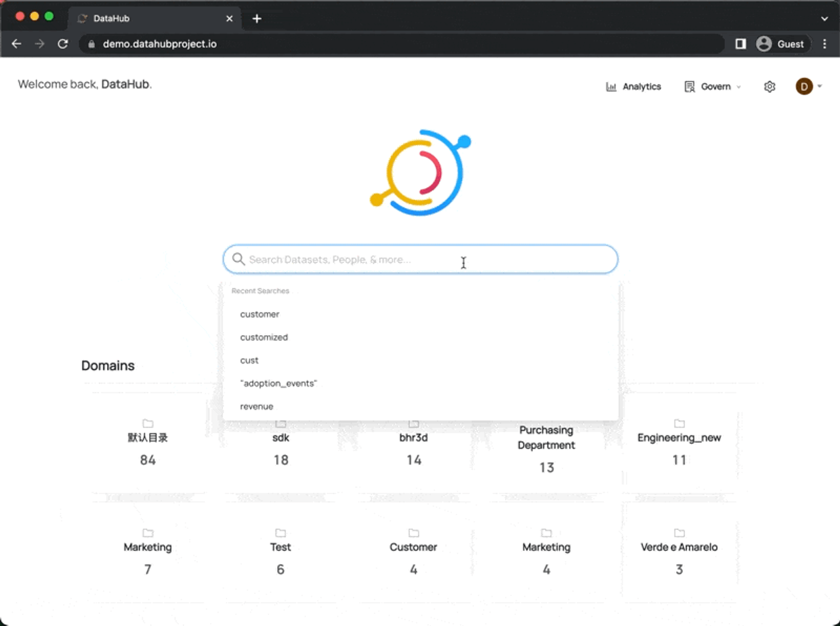Image resolution: width=840 pixels, height=626 pixels.
Task: Click the count 84 under 默认目录
Action: pyautogui.click(x=148, y=460)
